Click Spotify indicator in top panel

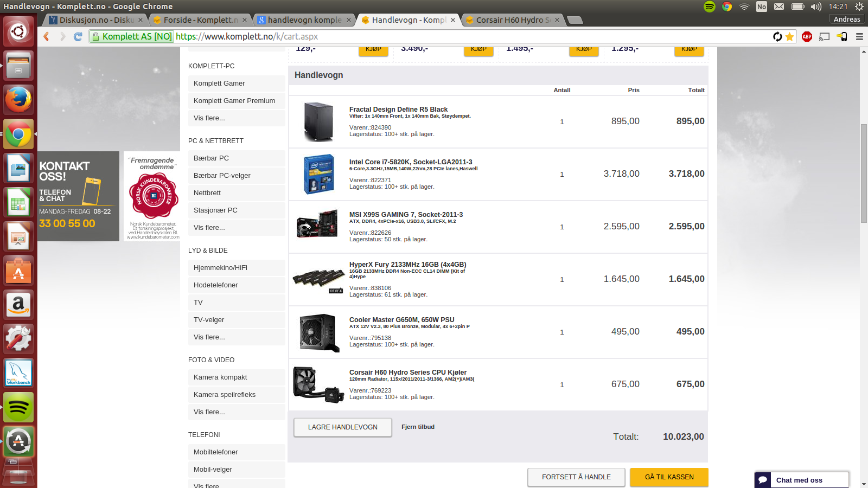(x=710, y=7)
